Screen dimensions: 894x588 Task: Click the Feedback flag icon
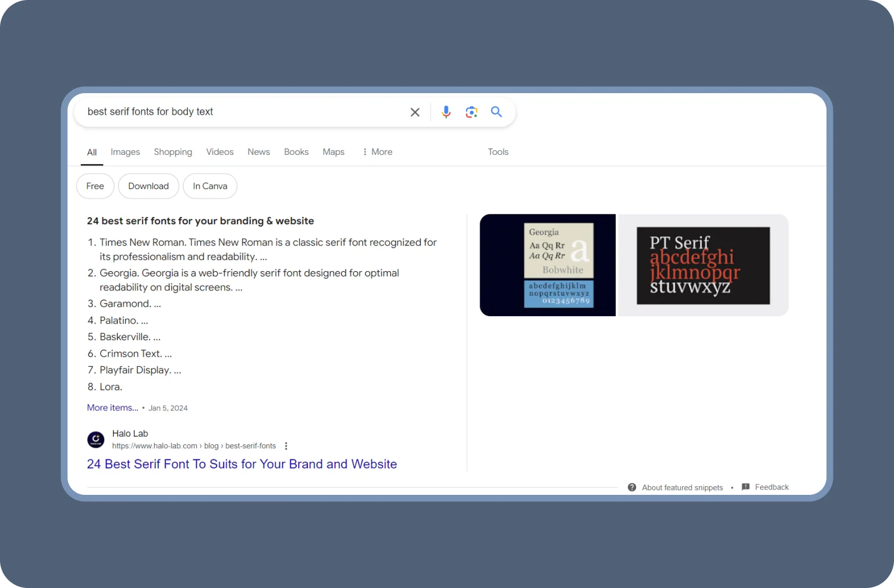click(x=746, y=487)
